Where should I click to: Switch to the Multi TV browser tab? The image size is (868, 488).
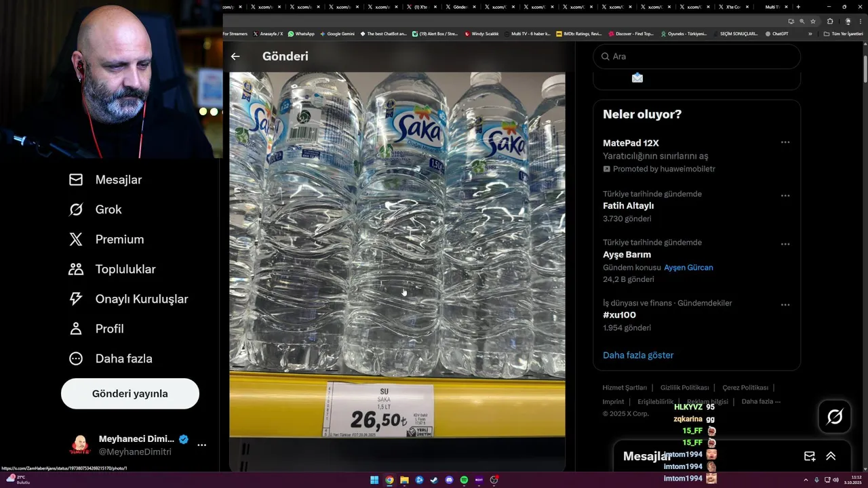click(775, 7)
